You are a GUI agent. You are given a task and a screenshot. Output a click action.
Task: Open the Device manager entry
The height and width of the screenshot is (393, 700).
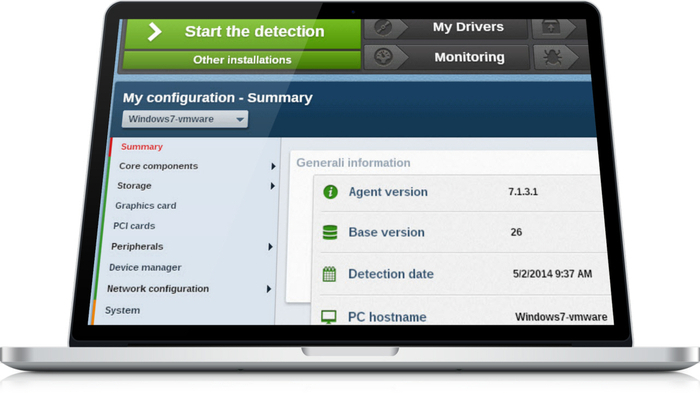(x=145, y=267)
